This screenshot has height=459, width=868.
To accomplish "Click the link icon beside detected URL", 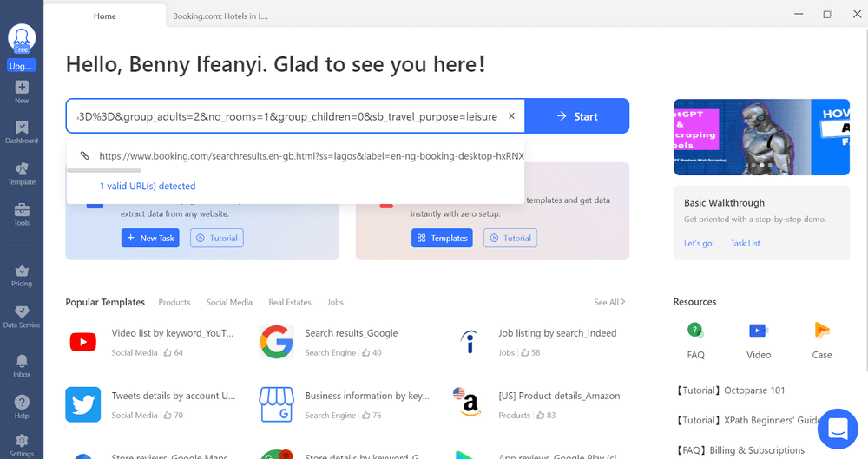I will coord(85,155).
